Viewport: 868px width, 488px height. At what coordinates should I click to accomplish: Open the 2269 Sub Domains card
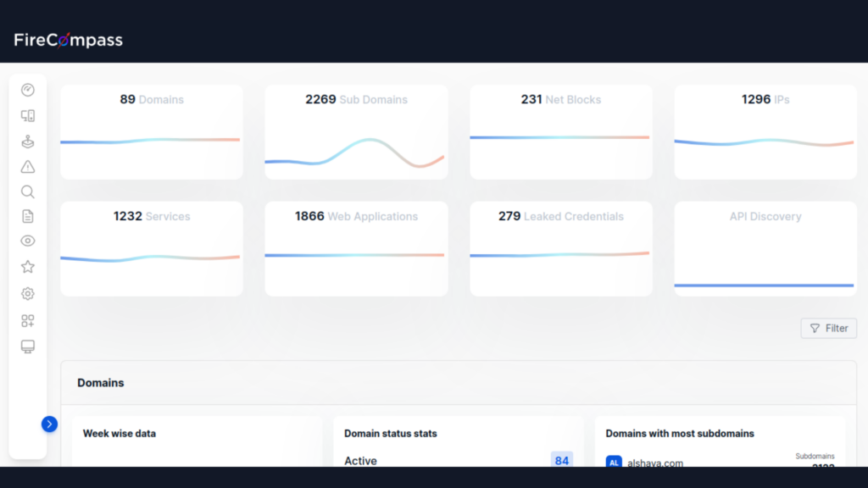pos(356,131)
